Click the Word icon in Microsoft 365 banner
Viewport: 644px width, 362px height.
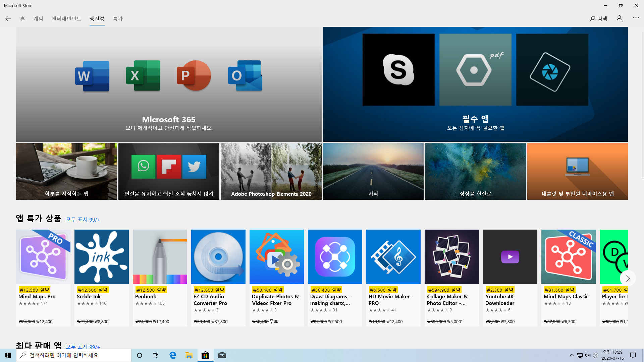point(92,76)
